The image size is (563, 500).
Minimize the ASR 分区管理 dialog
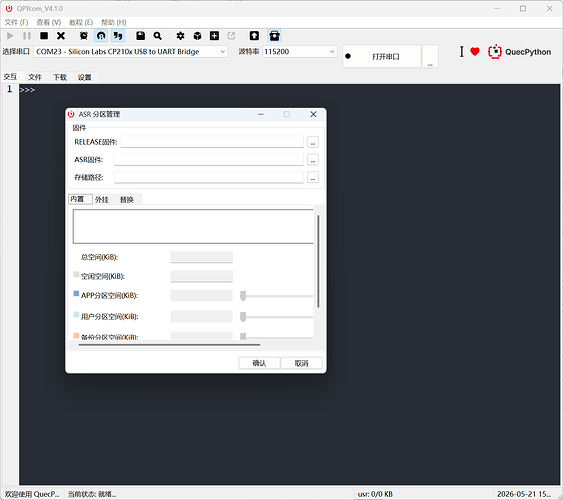click(x=261, y=114)
